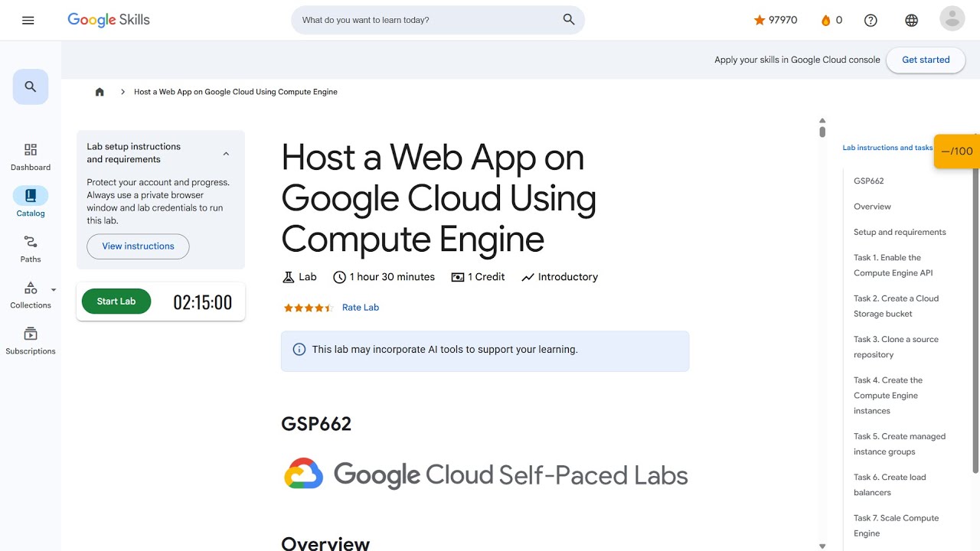Image resolution: width=980 pixels, height=551 pixels.
Task: Click the 02:15:00 lab timer
Action: [x=202, y=302]
